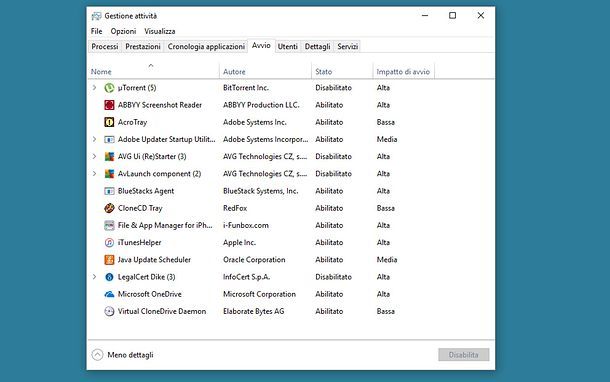Image resolution: width=610 pixels, height=382 pixels.
Task: Select the Virtual CloneDrive Daemon name
Action: pyautogui.click(x=162, y=311)
